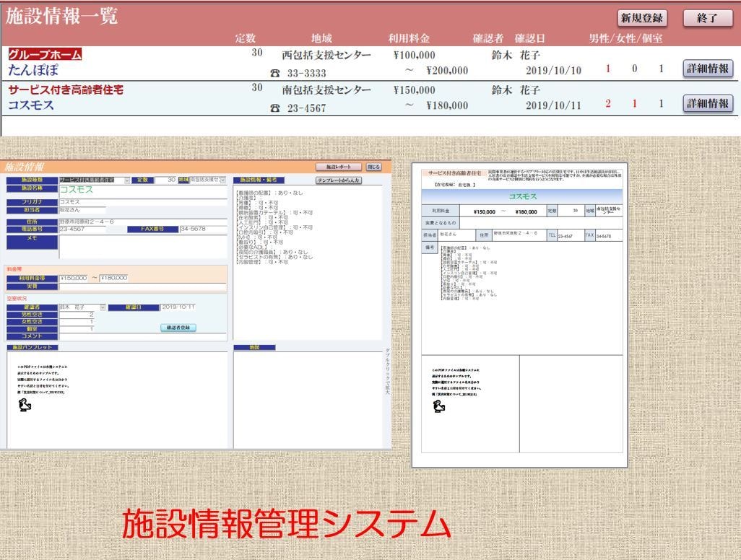Click the 確認日 field showing 2019/10/11
This screenshot has width=741, height=560.
(178, 307)
